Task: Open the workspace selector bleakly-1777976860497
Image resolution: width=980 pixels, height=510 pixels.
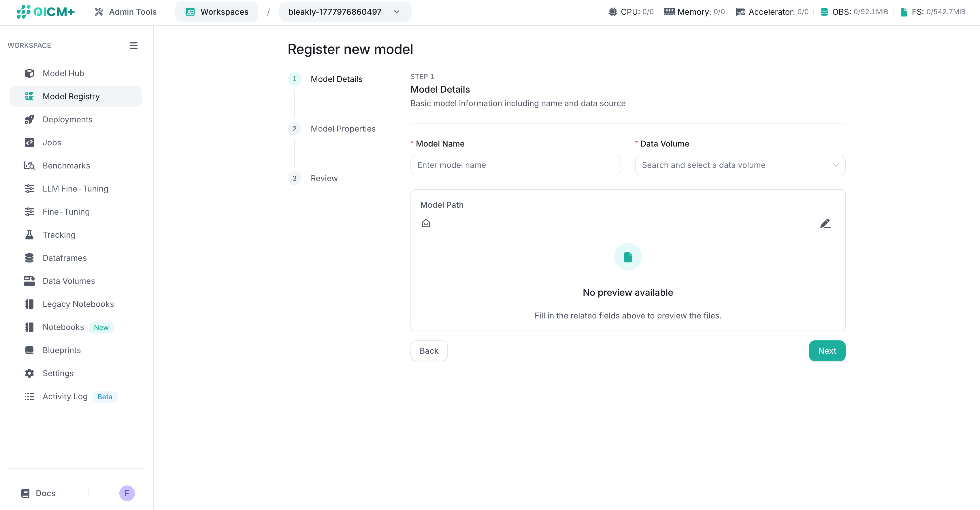Action: [345, 12]
